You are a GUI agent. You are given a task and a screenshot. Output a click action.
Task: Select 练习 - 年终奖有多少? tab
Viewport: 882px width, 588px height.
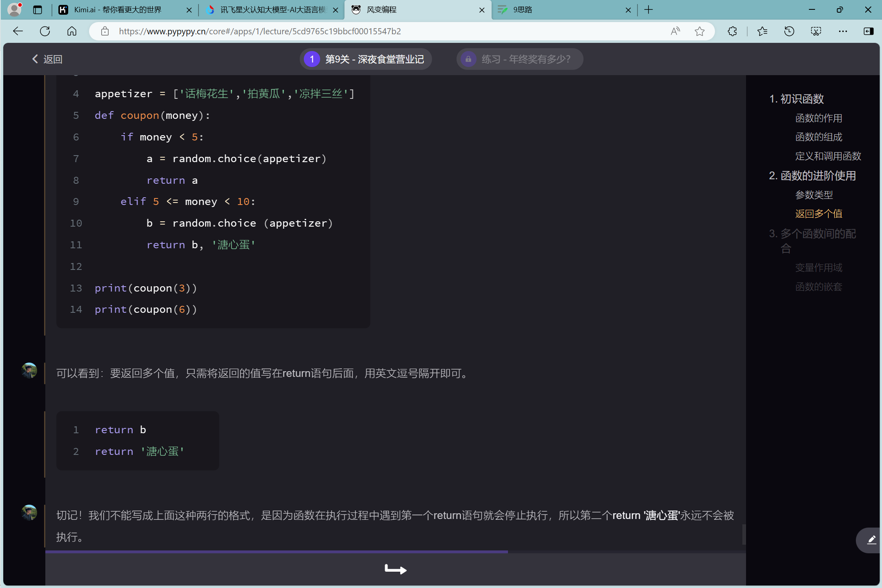(x=520, y=59)
